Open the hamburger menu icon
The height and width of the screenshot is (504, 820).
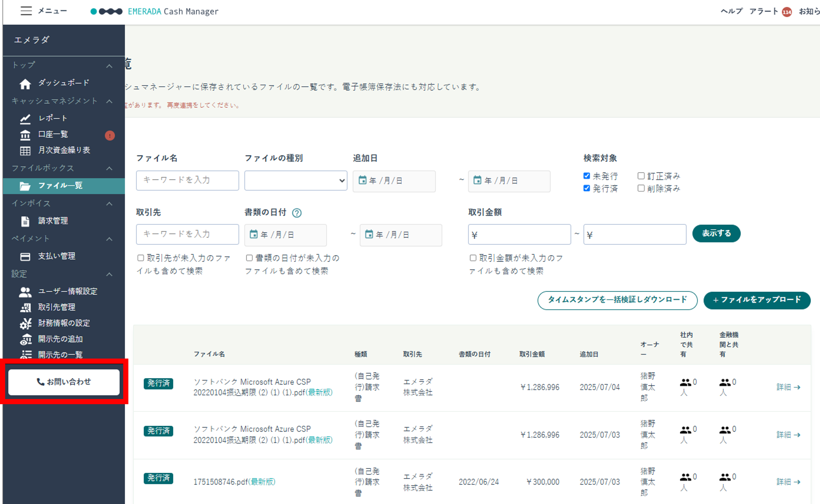point(26,11)
